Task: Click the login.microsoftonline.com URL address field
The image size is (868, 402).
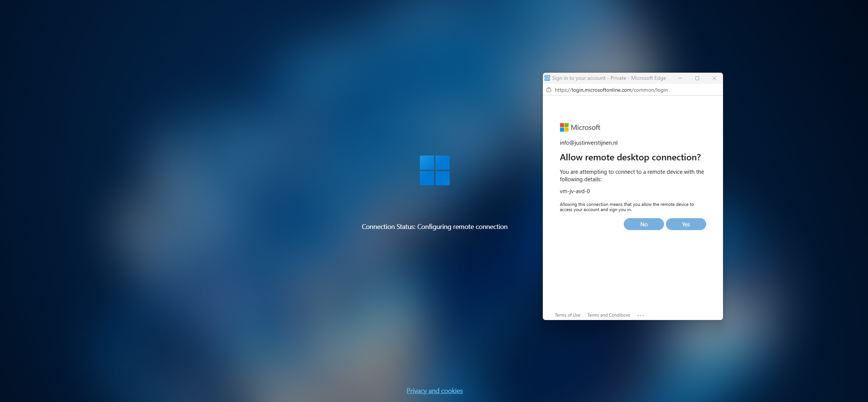Action: click(611, 90)
